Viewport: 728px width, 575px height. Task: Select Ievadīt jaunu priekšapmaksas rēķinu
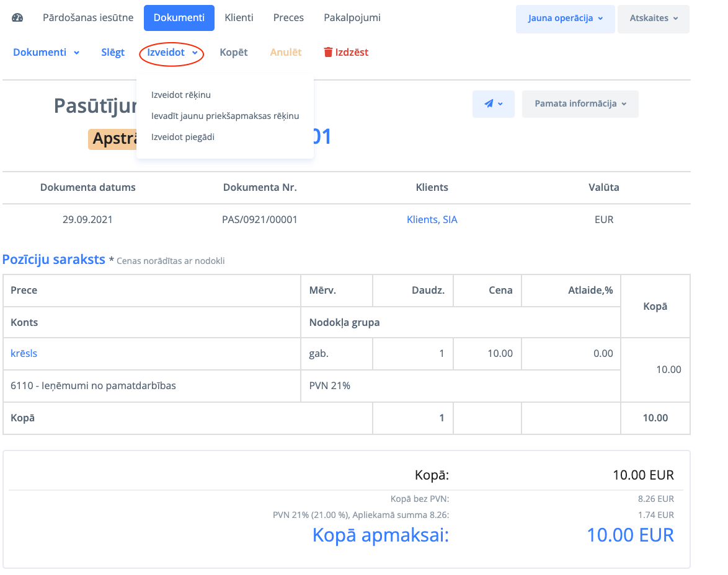pos(225,116)
